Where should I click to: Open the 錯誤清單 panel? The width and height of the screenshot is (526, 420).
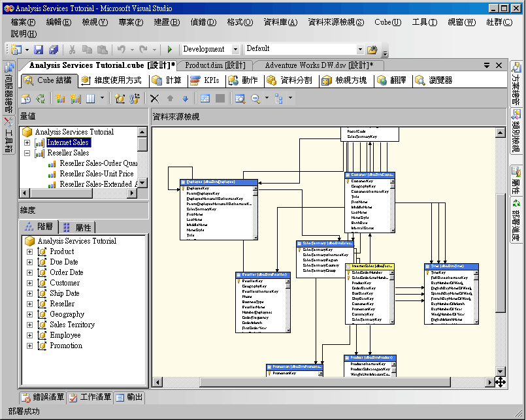[x=42, y=397]
